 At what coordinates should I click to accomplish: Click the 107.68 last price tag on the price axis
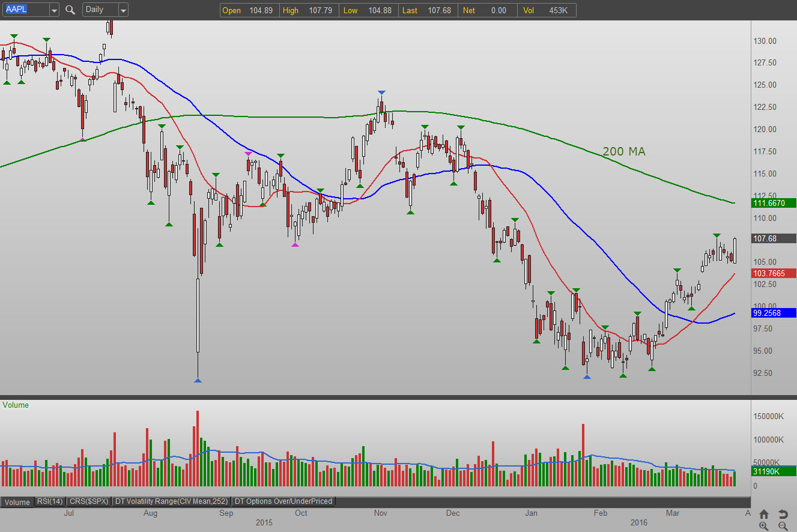click(x=774, y=238)
